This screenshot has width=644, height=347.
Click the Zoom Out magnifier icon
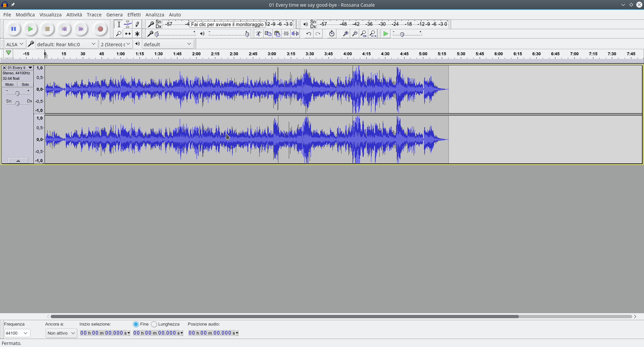355,33
